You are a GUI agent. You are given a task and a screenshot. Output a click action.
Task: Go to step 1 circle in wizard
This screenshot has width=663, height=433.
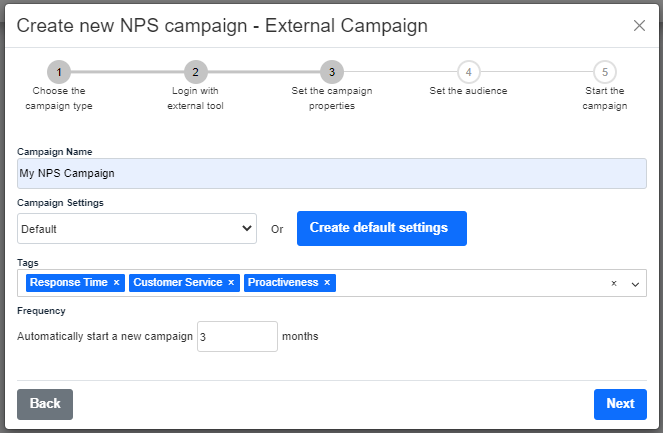(x=59, y=72)
